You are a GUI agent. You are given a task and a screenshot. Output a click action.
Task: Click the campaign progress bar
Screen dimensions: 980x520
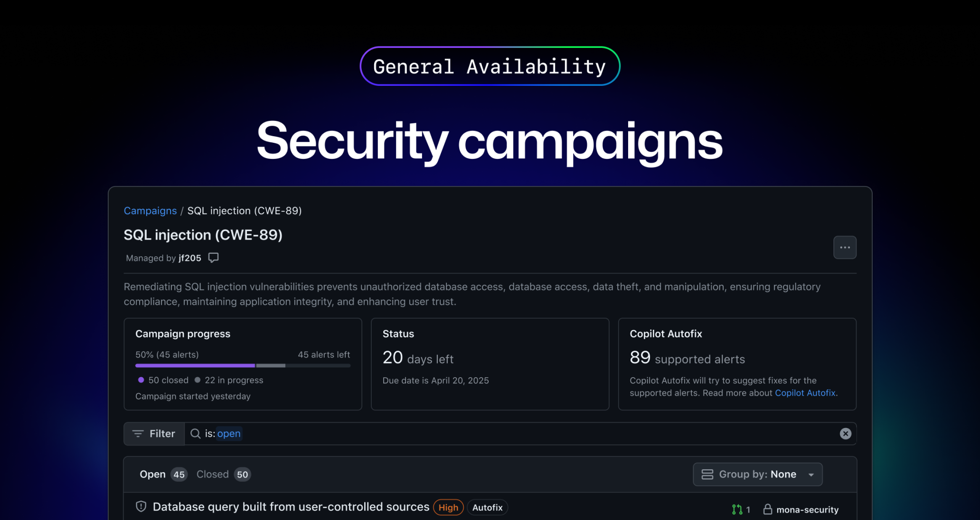point(243,366)
